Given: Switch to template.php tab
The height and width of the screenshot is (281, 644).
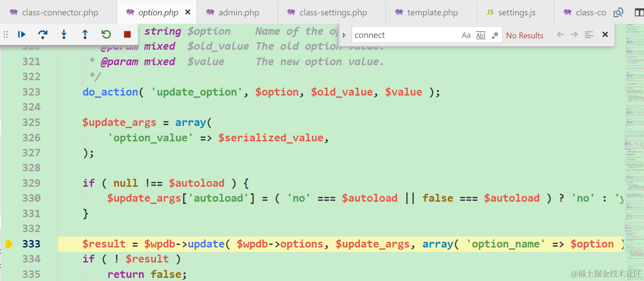Looking at the screenshot, I should (x=431, y=12).
